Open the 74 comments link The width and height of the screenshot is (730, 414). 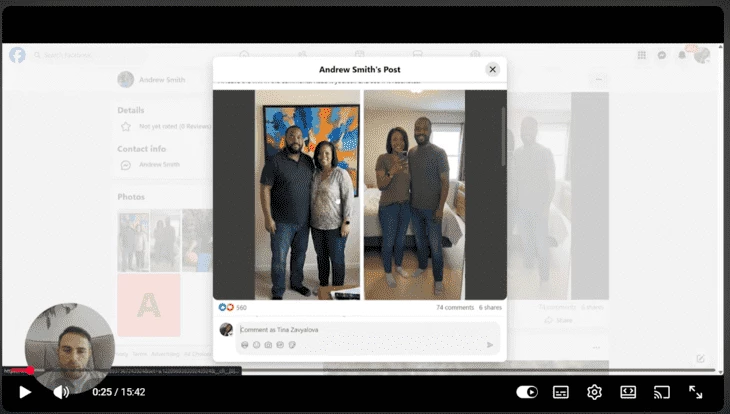(x=454, y=308)
